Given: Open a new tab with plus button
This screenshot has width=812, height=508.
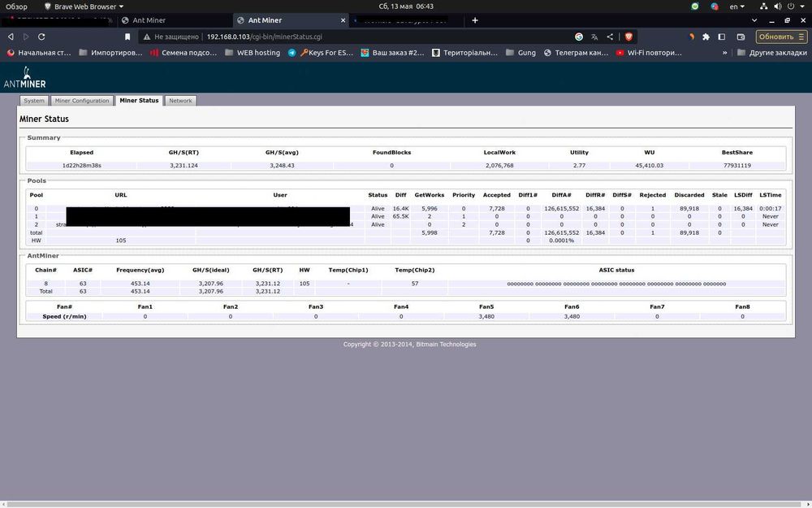Looking at the screenshot, I should [475, 20].
